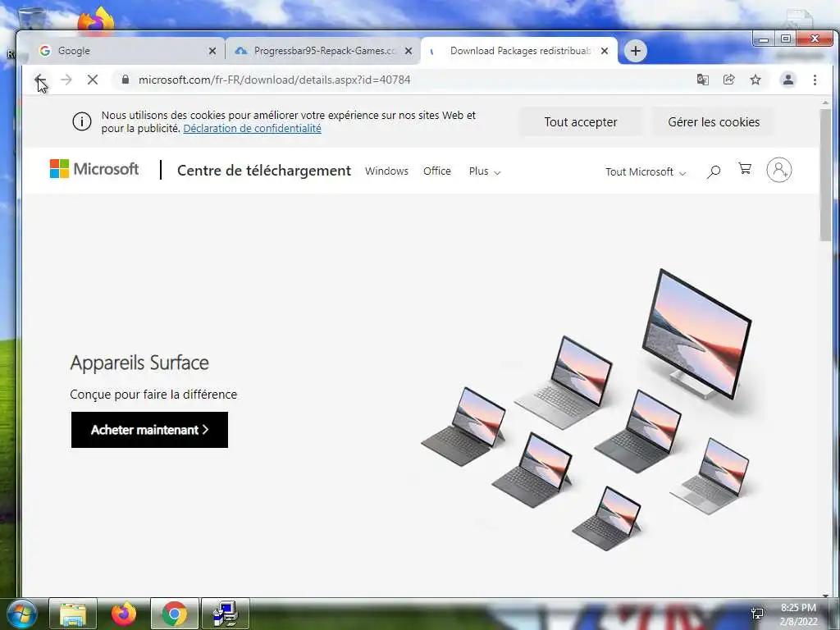840x630 pixels.
Task: Click the network tray icon
Action: tap(757, 614)
